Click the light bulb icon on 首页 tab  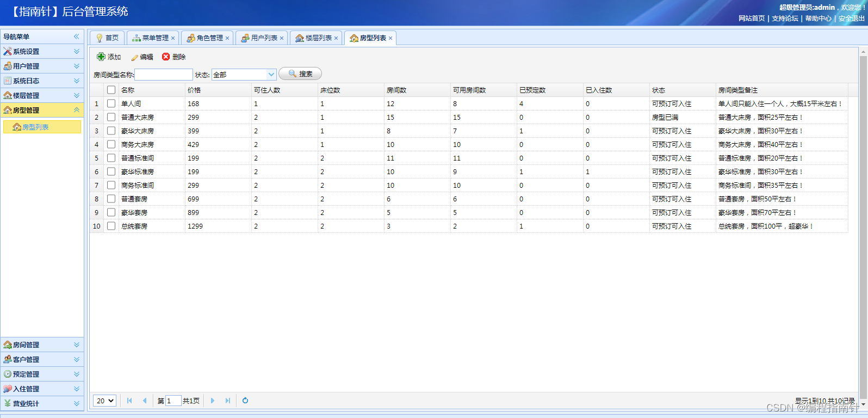[99, 38]
